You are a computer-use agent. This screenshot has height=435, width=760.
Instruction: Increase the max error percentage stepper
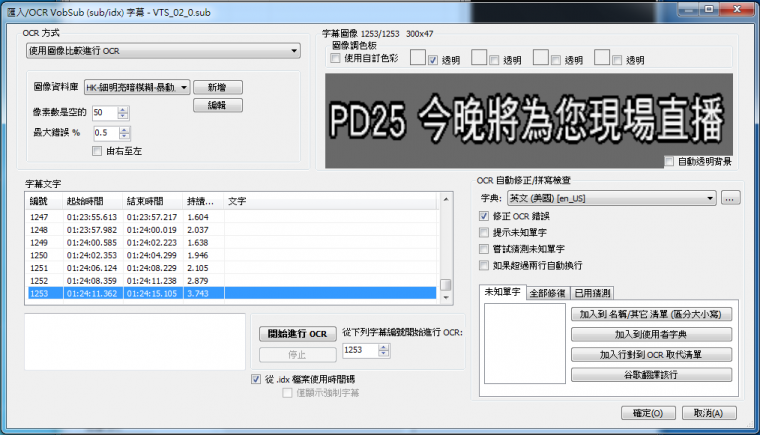coord(125,130)
